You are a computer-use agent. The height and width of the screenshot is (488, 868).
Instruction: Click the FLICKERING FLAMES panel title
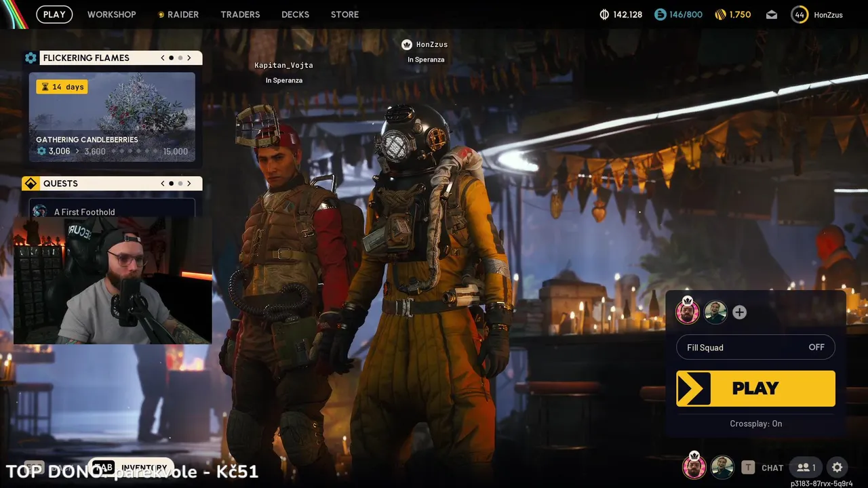(86, 58)
